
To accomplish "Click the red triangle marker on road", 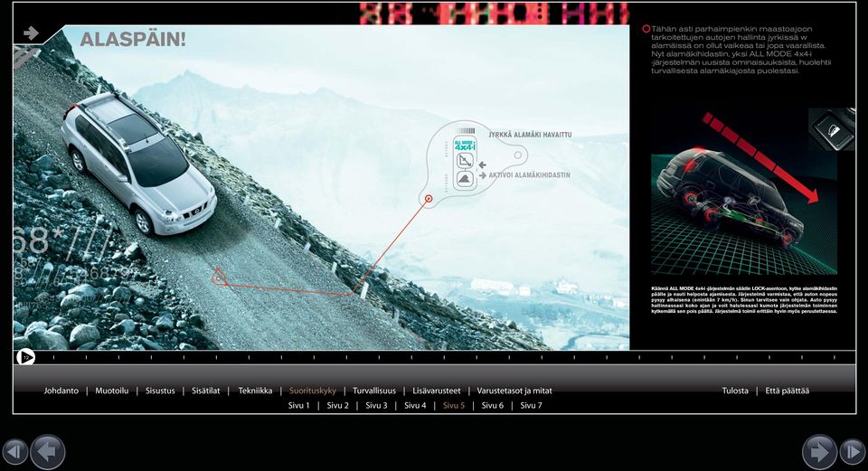I will (x=219, y=278).
